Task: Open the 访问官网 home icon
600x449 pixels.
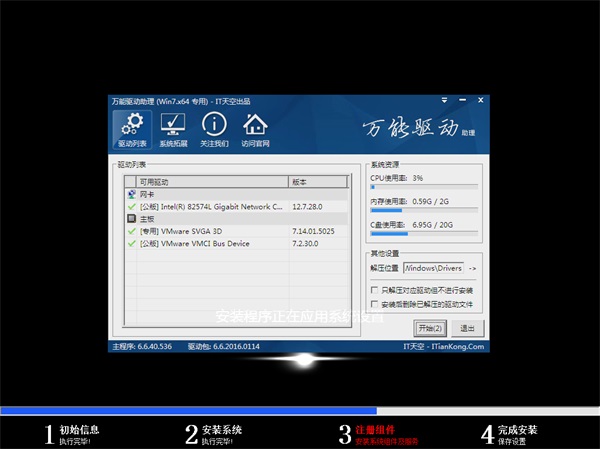Action: point(255,125)
